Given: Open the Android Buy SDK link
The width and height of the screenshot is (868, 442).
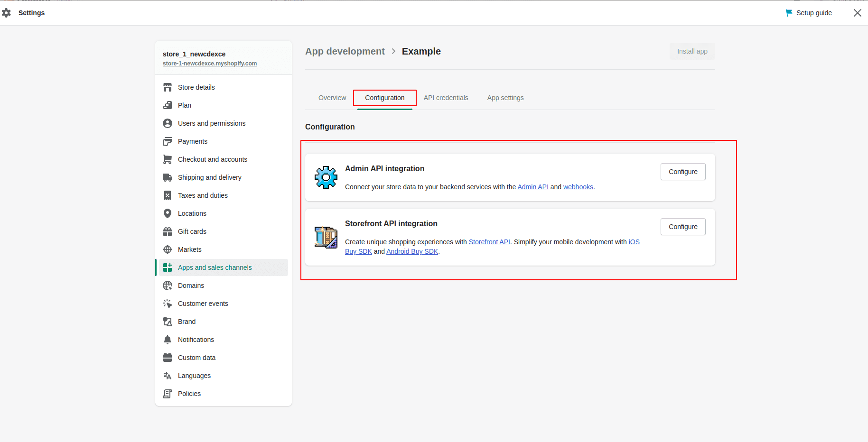Looking at the screenshot, I should pos(412,251).
